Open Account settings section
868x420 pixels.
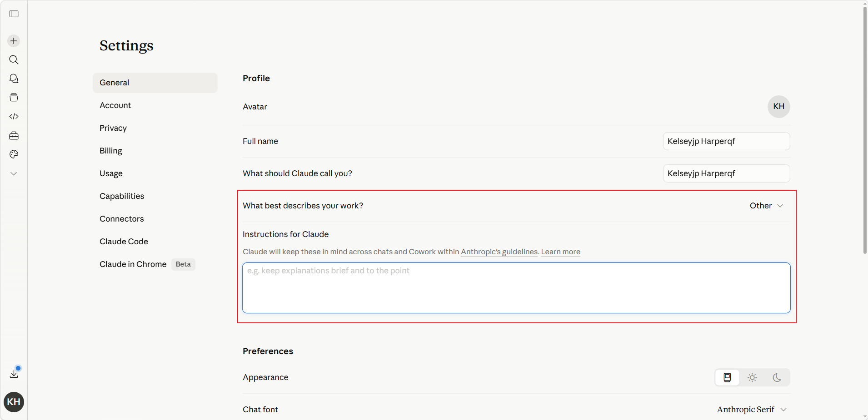pos(155,105)
